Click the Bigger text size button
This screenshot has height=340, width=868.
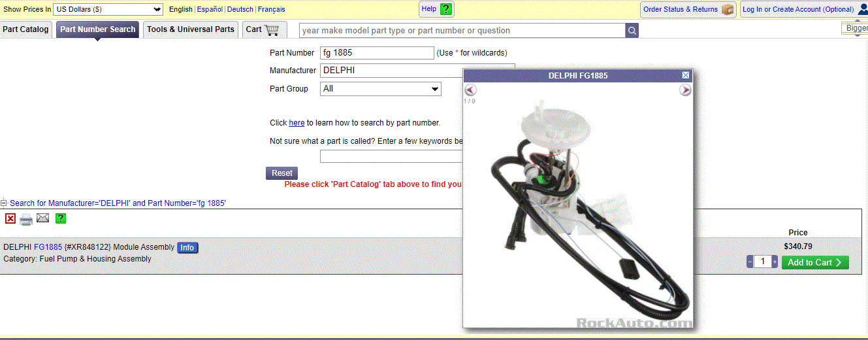pos(856,28)
